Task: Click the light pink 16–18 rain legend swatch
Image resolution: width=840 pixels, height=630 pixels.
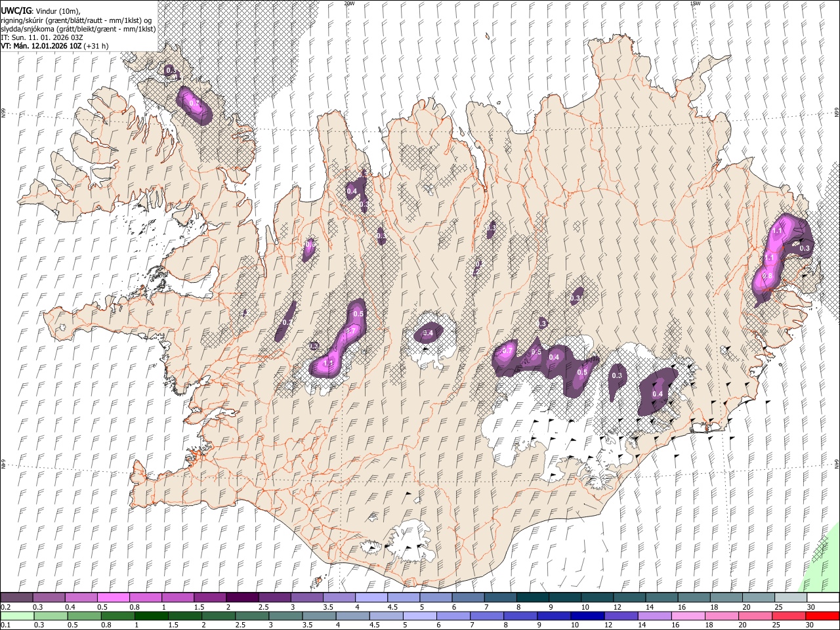Action: [x=688, y=616]
